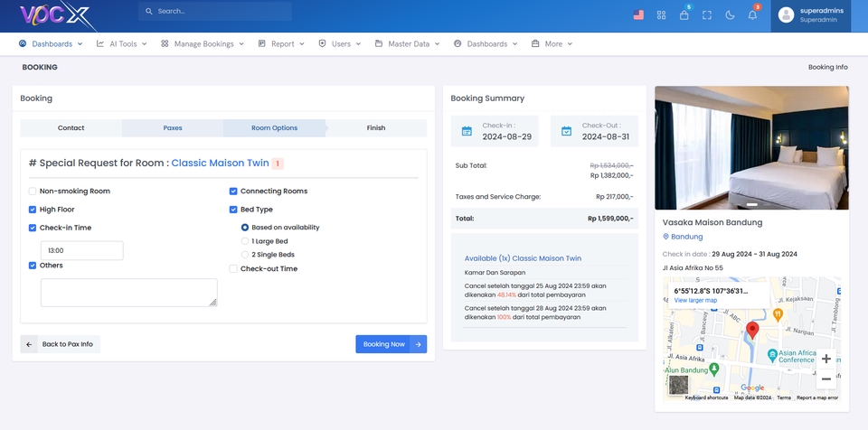868x430 pixels.
Task: Expand the AI Tools menu
Action: [122, 43]
